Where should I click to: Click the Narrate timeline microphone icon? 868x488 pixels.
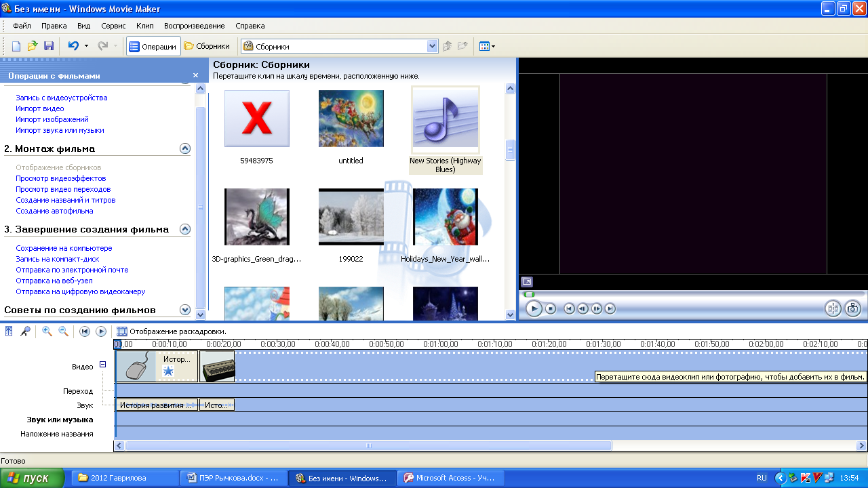coord(25,331)
